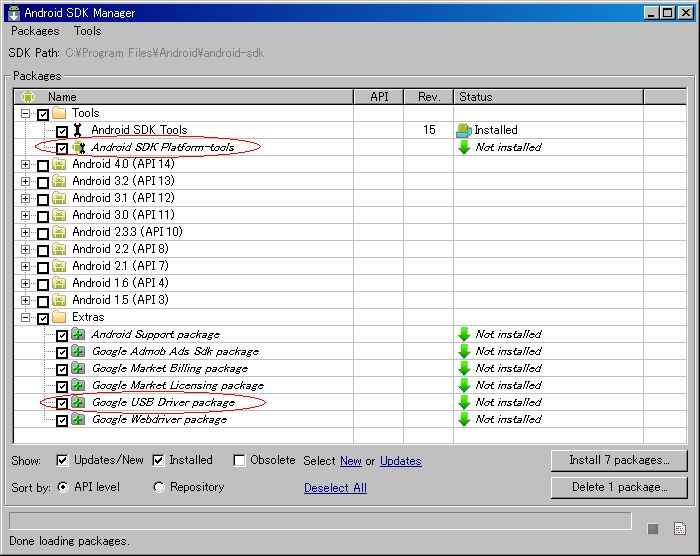Click the Tools folder icon
The height and width of the screenshot is (556, 700).
pyautogui.click(x=59, y=113)
